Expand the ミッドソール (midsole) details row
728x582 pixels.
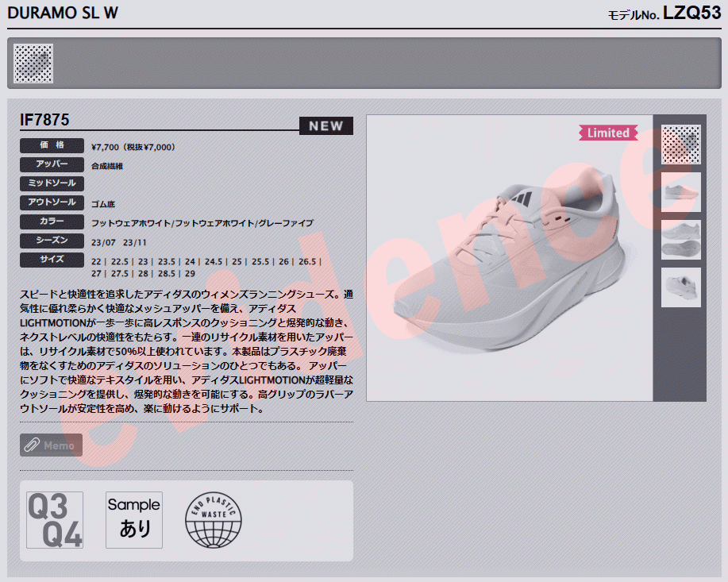tap(52, 183)
